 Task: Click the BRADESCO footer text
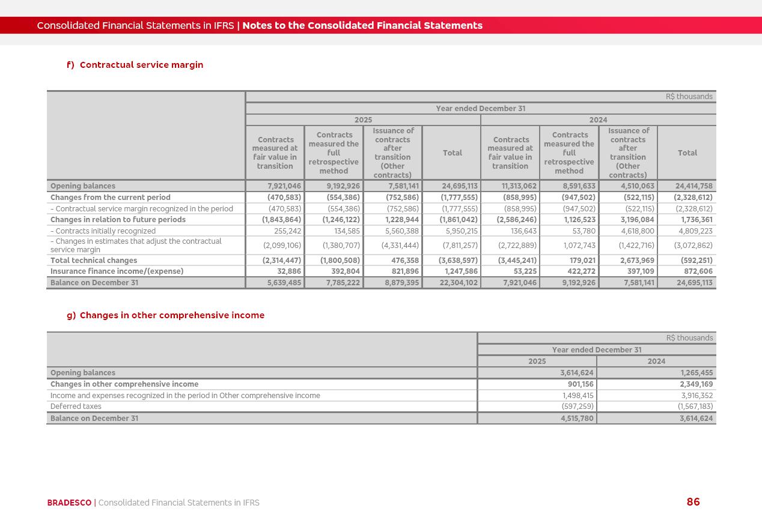[69, 503]
